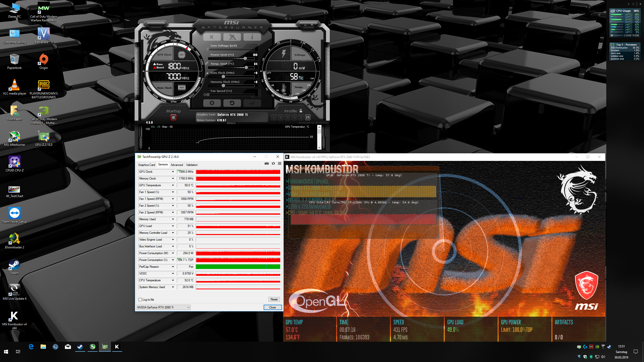This screenshot has width=644, height=362.
Task: Save profile with Afterburner floppy icon
Action: (308, 117)
